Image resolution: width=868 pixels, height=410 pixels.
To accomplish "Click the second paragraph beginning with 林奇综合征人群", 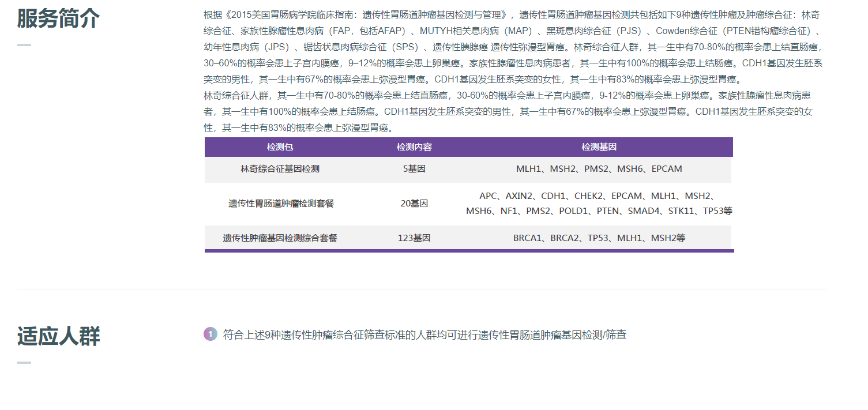I will [x=508, y=111].
